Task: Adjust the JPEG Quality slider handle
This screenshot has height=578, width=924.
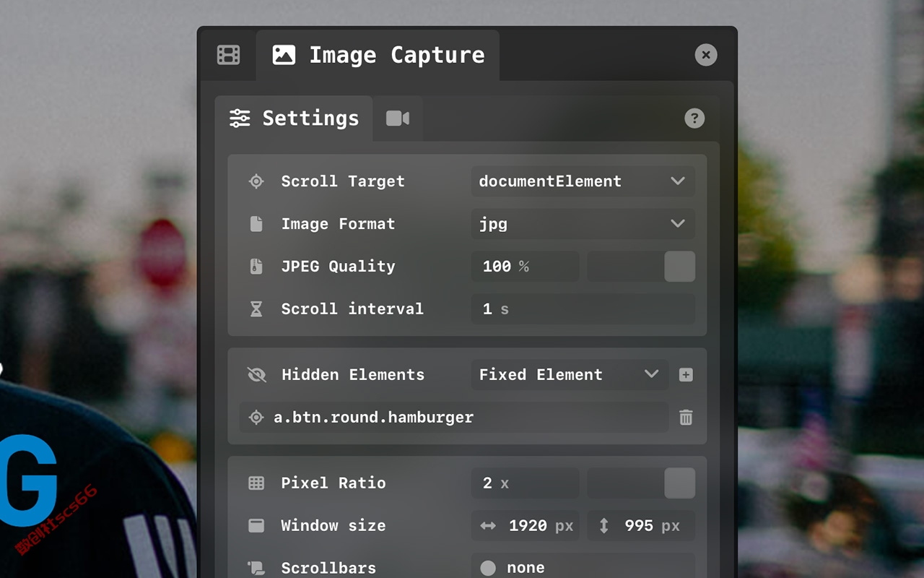Action: (679, 267)
